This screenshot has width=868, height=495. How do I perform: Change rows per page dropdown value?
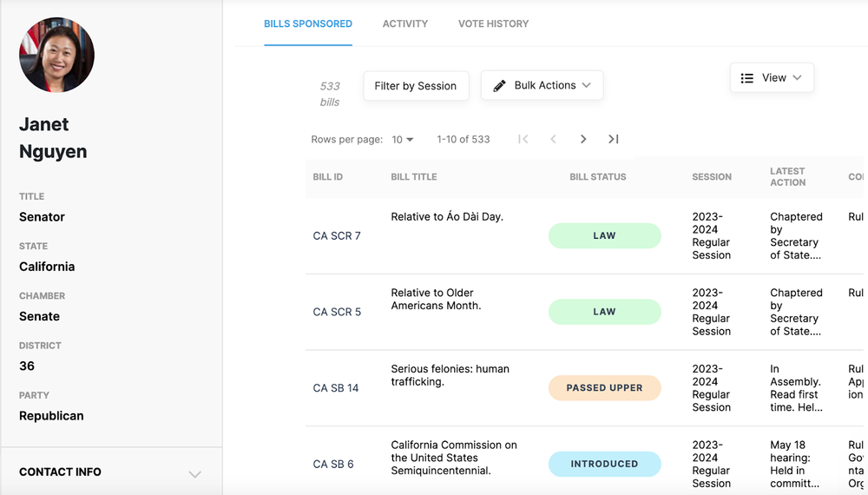coord(403,140)
